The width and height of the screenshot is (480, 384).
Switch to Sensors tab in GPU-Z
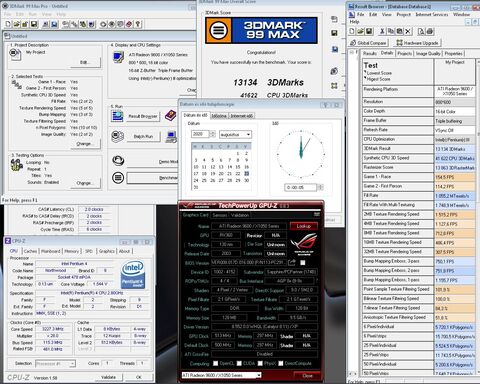[220, 215]
